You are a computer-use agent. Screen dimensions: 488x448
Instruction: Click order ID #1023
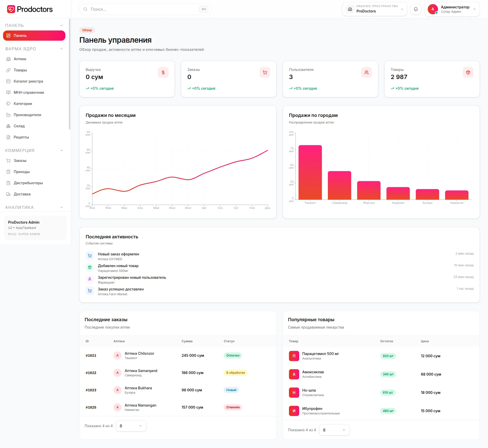(91, 390)
